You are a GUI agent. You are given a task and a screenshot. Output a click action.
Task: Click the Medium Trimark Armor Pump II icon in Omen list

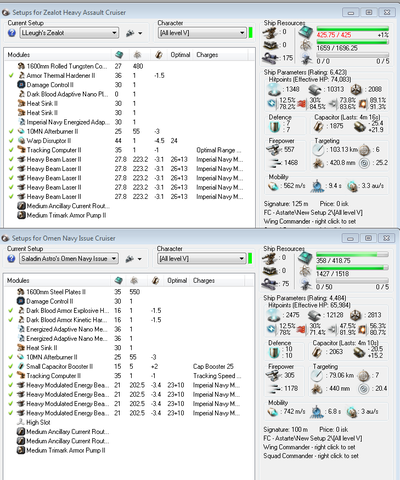[21, 450]
